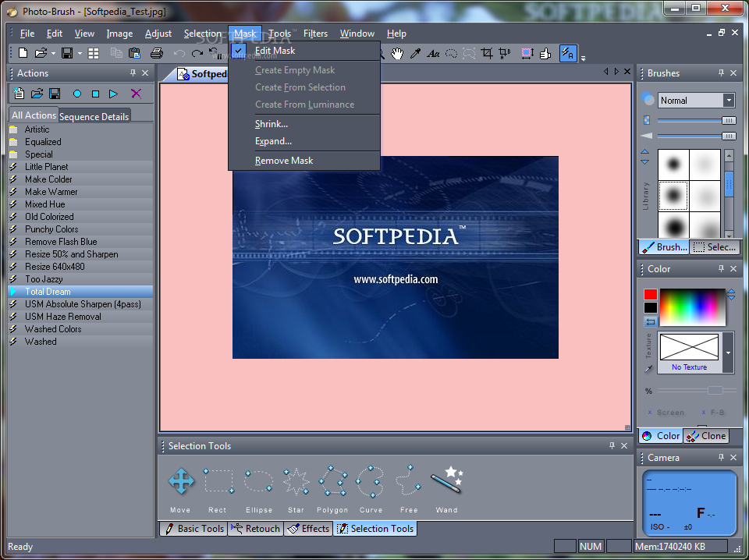Select the Free selection tool
The image size is (749, 560).
point(408,480)
